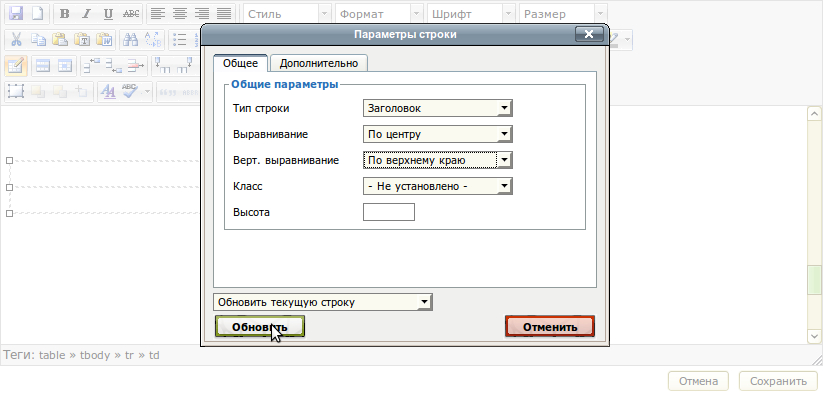This screenshot has height=403, width=823.
Task: Click the editor scrollbar down arrow
Action: click(x=815, y=336)
